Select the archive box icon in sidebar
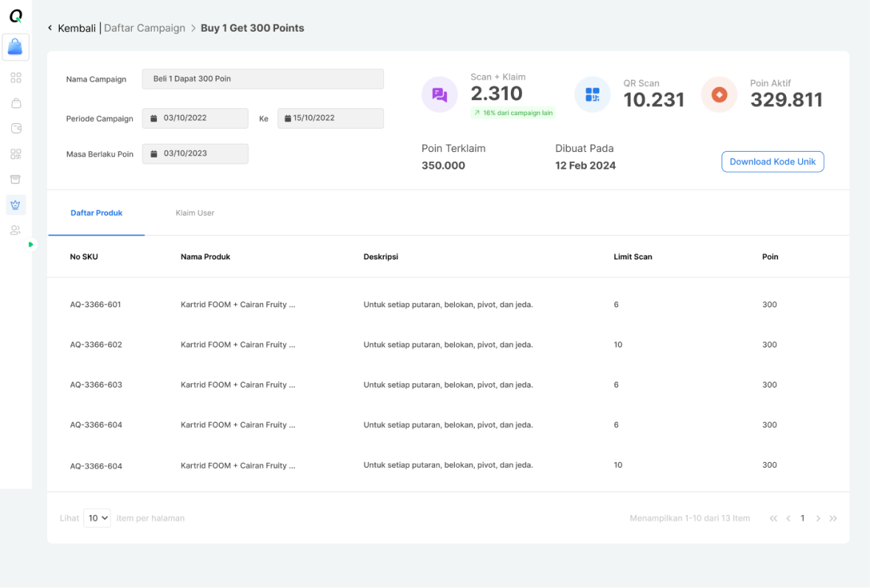 (x=15, y=179)
